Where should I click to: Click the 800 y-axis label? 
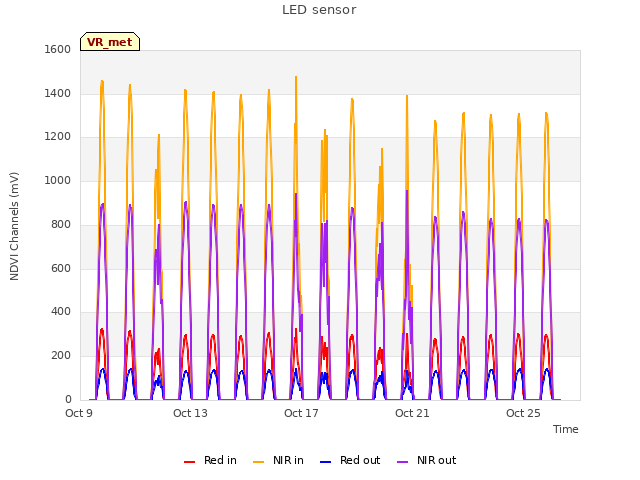coord(61,224)
